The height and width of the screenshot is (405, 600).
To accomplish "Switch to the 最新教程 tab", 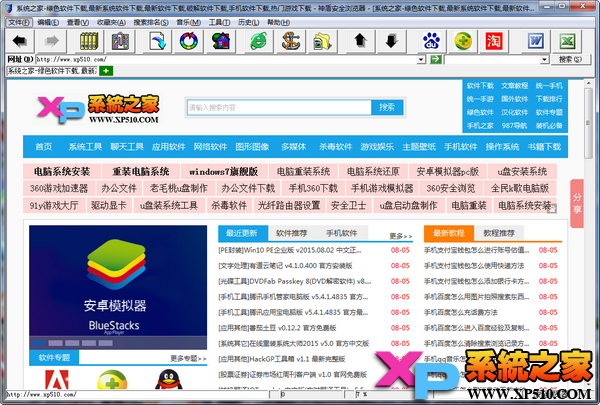I will 448,233.
